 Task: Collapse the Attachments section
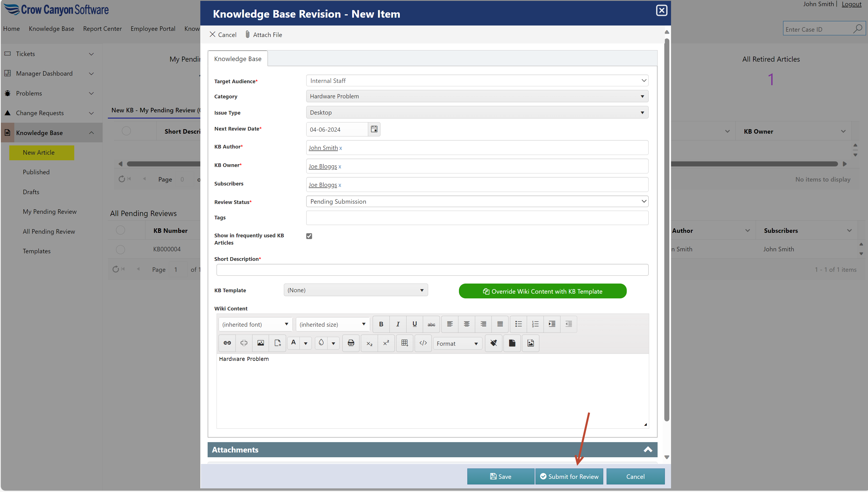(x=648, y=450)
